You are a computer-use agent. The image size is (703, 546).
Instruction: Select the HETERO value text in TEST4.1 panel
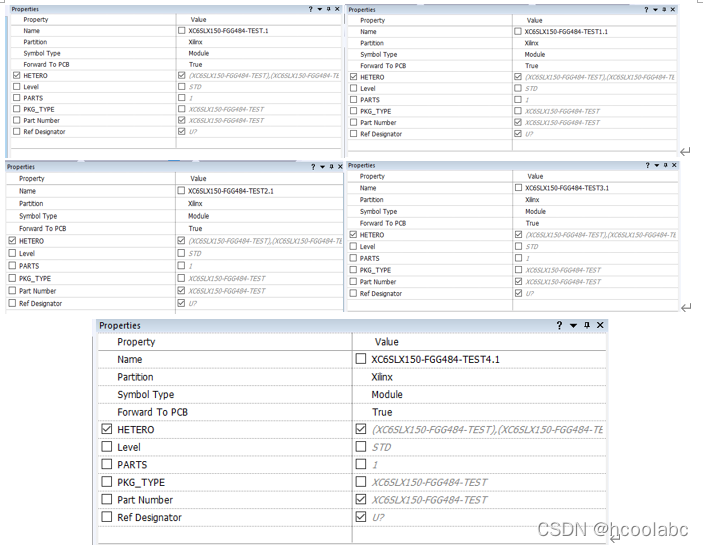pyautogui.click(x=487, y=429)
